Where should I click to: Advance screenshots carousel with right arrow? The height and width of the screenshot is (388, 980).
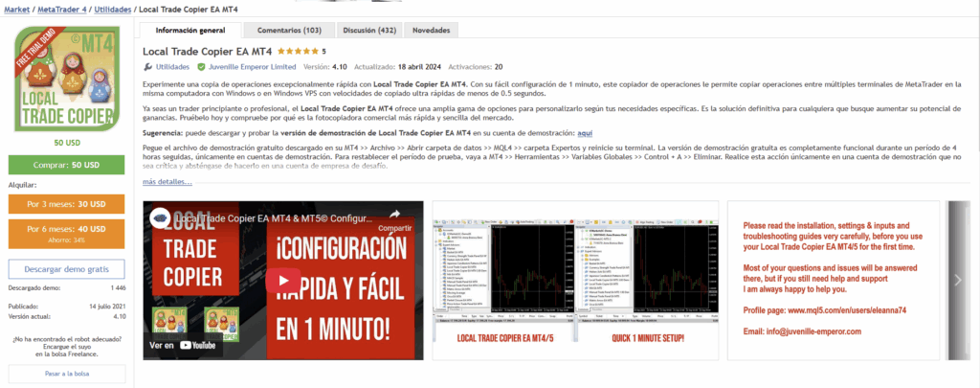[x=960, y=280]
